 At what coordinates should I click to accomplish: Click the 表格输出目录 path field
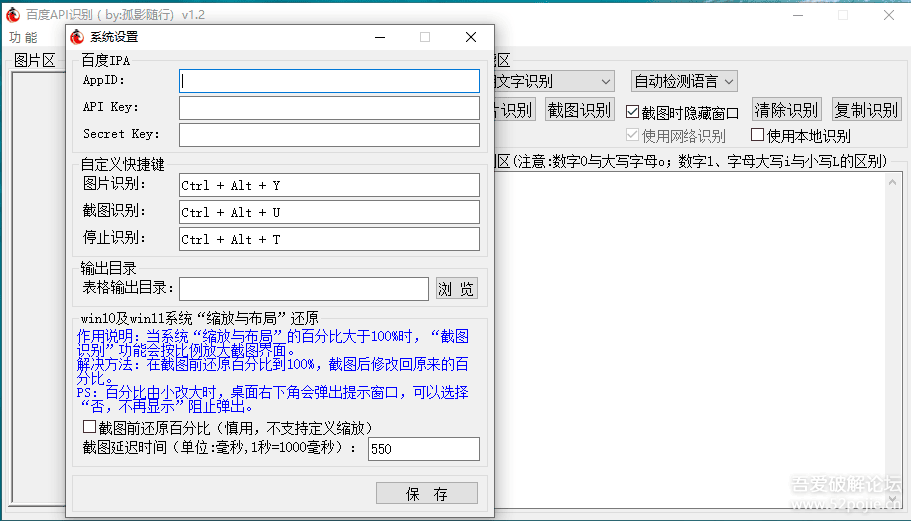tap(304, 289)
